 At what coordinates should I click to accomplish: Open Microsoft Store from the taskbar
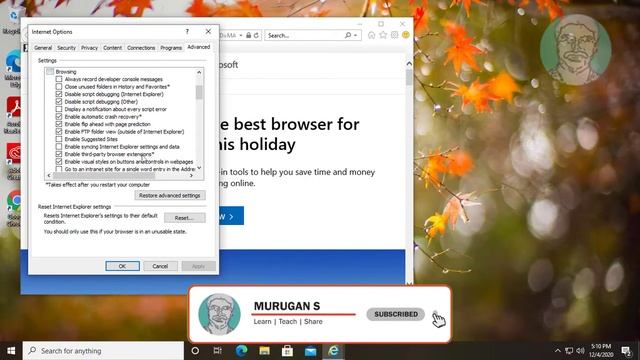(287, 351)
